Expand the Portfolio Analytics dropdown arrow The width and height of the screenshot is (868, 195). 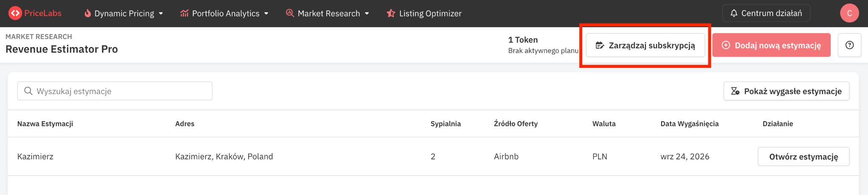click(266, 14)
